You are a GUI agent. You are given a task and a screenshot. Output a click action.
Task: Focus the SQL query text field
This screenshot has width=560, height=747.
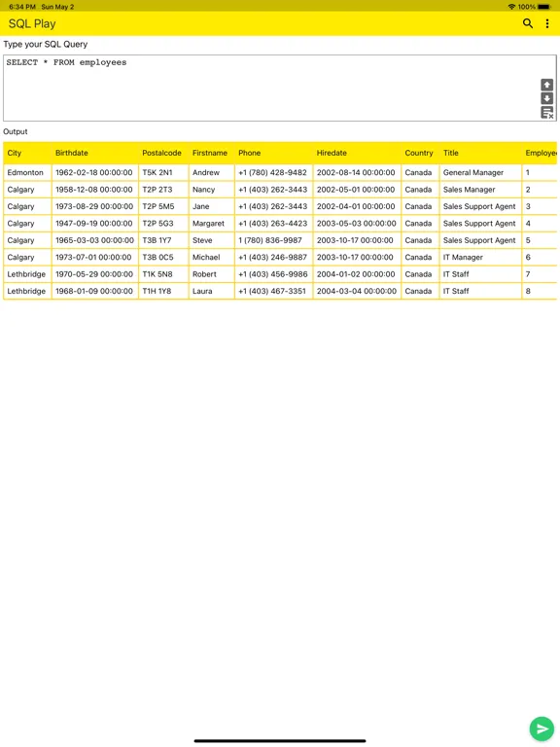(x=280, y=88)
